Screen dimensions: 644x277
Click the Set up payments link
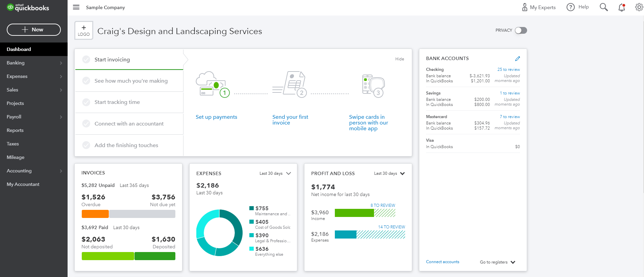pyautogui.click(x=216, y=117)
